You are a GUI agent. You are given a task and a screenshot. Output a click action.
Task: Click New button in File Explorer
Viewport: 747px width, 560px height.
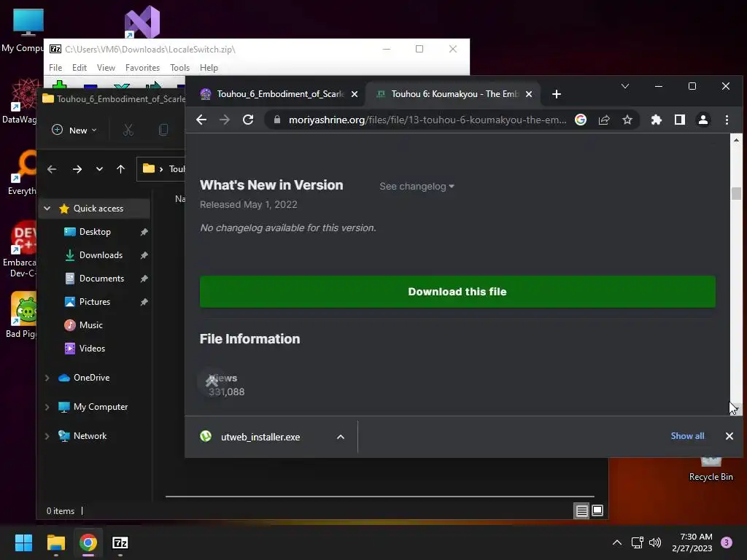pyautogui.click(x=74, y=130)
